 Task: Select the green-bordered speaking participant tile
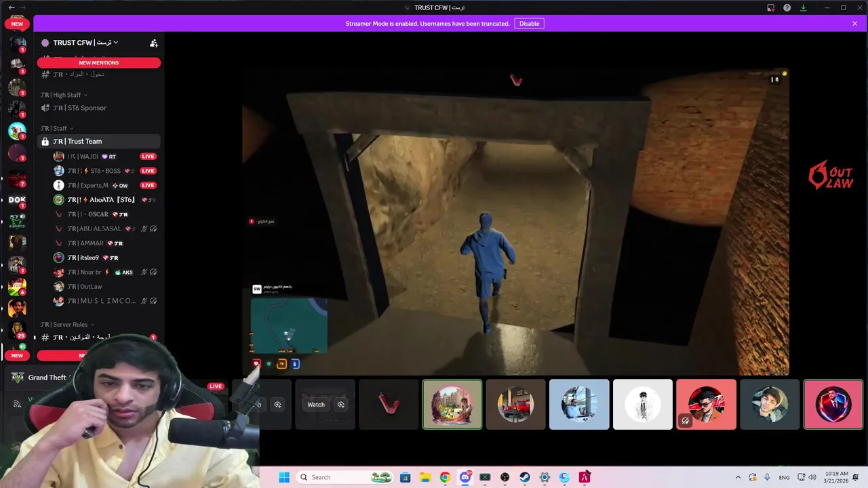click(452, 405)
